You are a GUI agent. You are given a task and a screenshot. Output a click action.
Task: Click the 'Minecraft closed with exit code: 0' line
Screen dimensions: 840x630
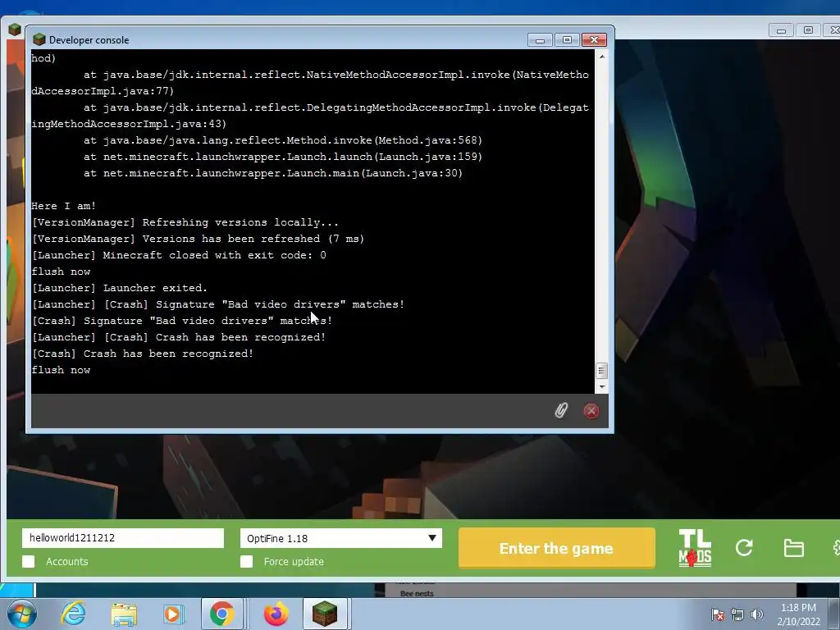coord(179,255)
